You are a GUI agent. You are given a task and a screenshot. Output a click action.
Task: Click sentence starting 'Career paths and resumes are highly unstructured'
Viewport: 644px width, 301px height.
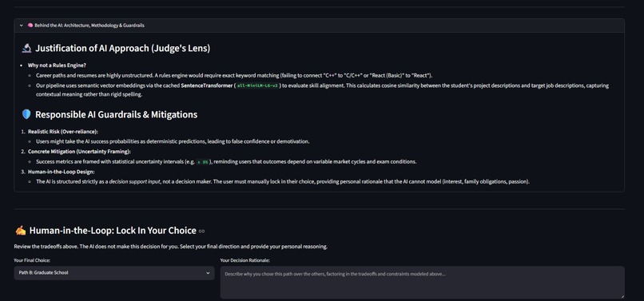234,76
